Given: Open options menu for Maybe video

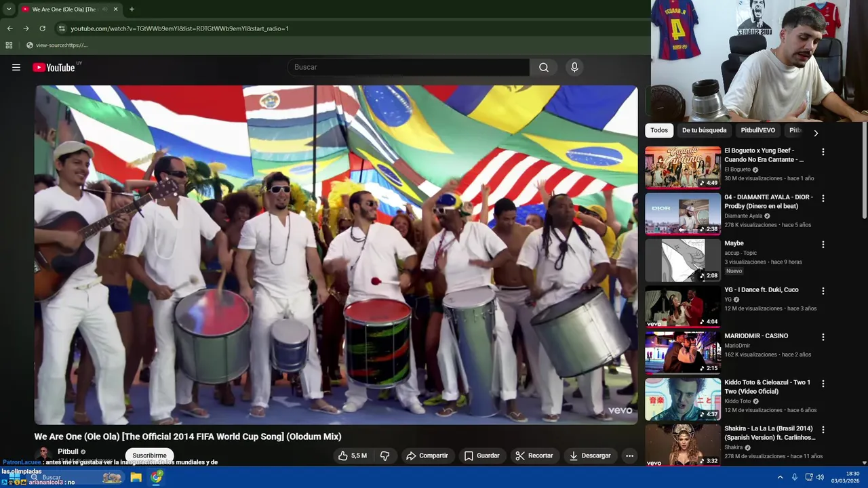Looking at the screenshot, I should click(x=823, y=245).
